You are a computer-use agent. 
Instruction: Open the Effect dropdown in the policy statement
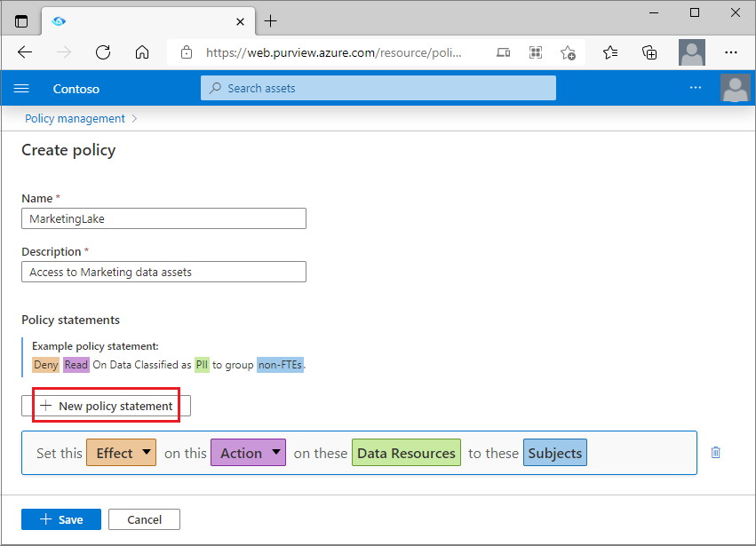pyautogui.click(x=121, y=452)
